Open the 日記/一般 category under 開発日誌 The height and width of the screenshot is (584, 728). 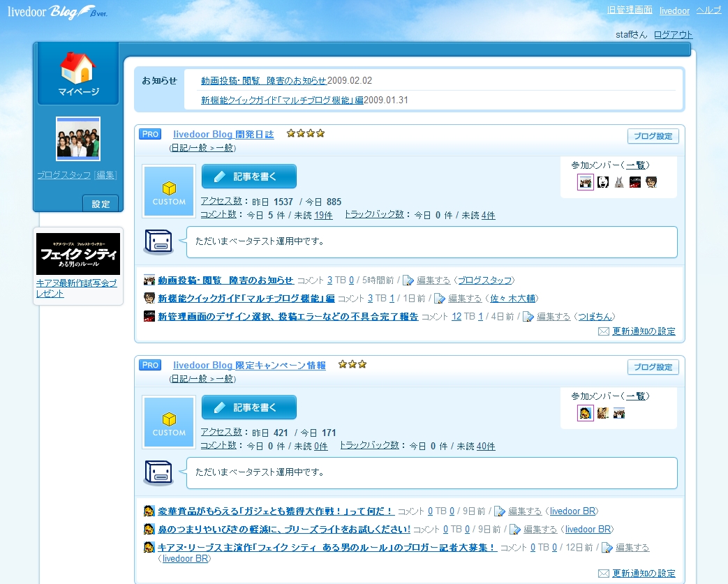click(x=203, y=148)
